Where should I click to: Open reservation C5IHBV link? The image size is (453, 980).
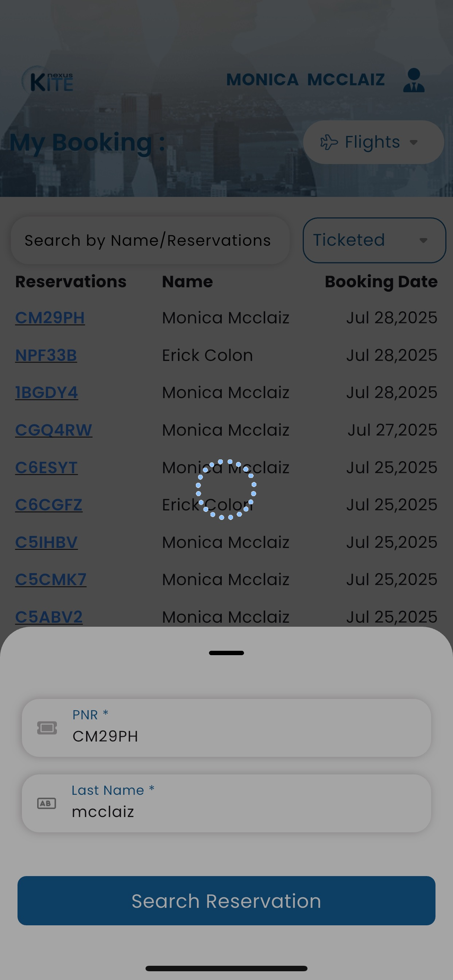46,542
